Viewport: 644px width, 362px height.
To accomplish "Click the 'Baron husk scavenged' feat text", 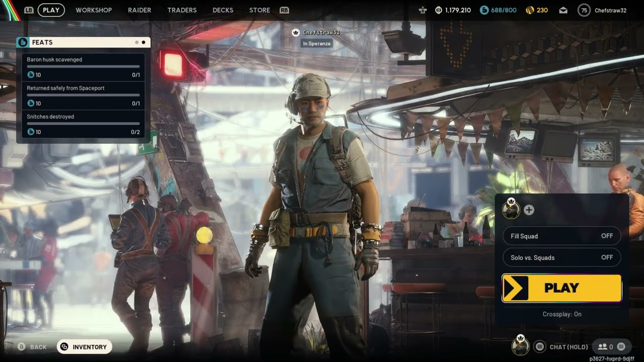I will pyautogui.click(x=54, y=59).
